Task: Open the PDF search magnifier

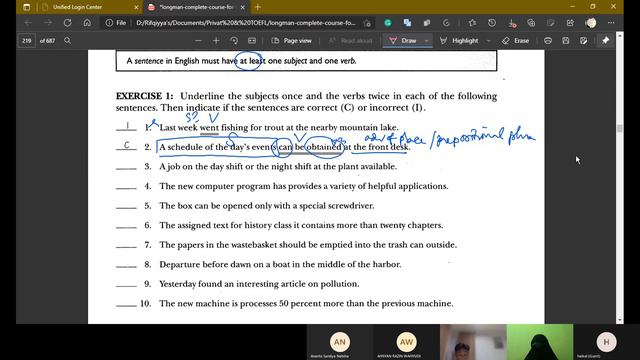Action: 67,40
